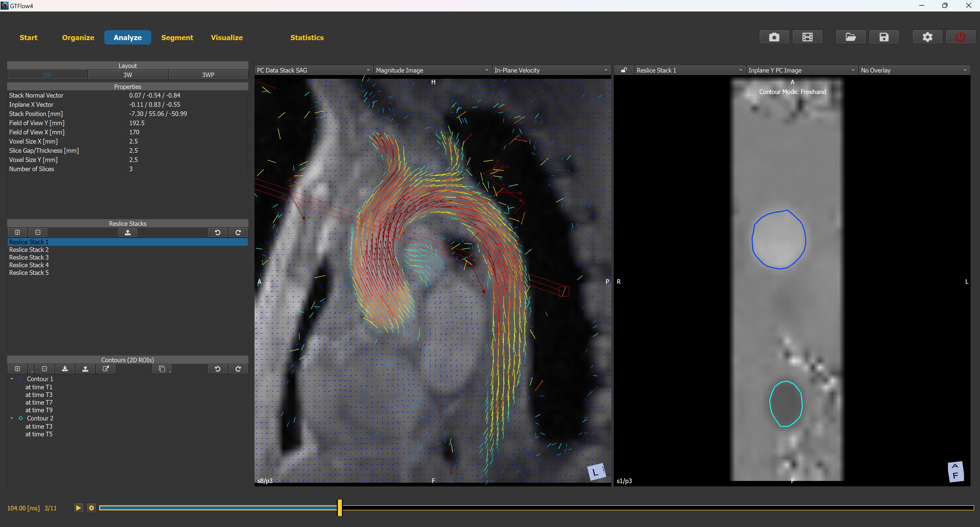Save the project with the floppy disk icon
Screen dimensions: 980x527
click(x=884, y=37)
